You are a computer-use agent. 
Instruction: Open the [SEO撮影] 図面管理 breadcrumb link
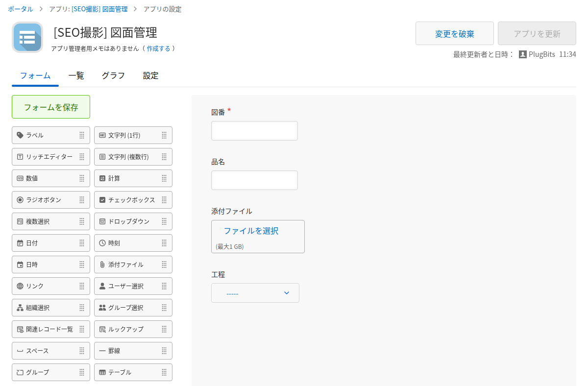coord(99,9)
